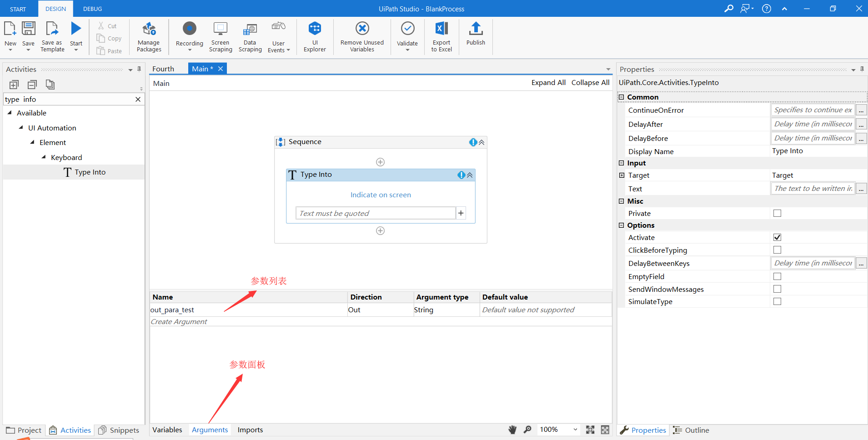Image resolution: width=868 pixels, height=440 pixels.
Task: Collapse the Input properties section
Action: pyautogui.click(x=622, y=163)
